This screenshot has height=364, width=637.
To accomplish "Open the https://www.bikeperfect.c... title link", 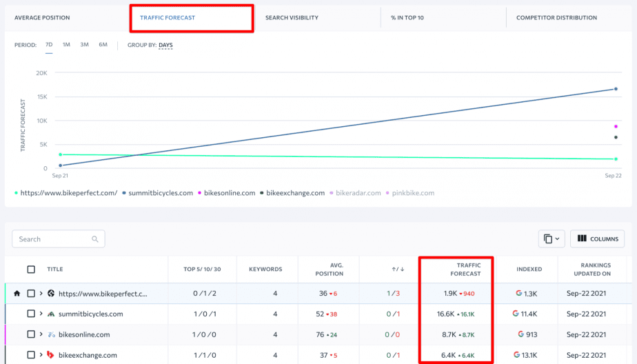I will (x=103, y=294).
